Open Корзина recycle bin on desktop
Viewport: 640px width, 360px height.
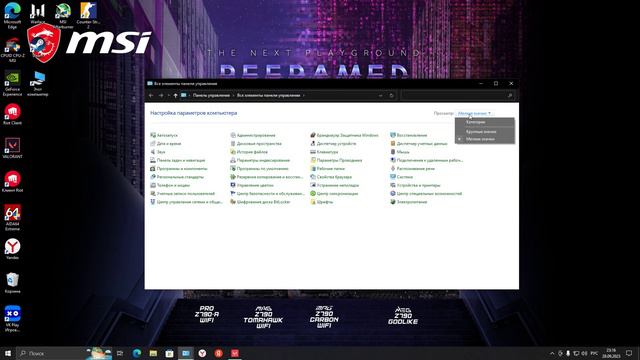(12, 283)
